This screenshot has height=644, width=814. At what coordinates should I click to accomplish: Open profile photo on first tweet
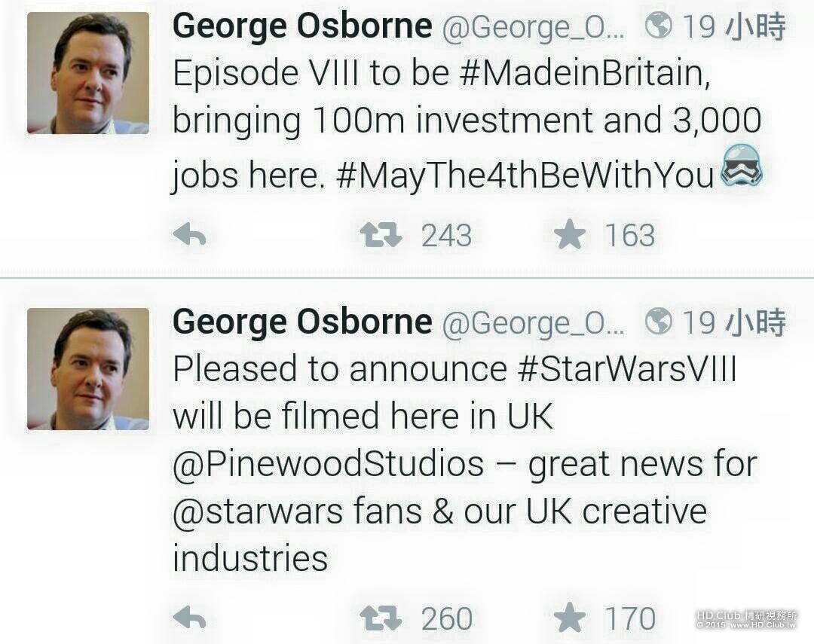(x=88, y=73)
